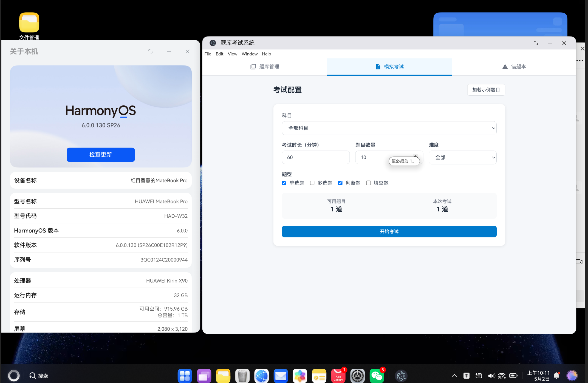Open the trash bin in dock
Screen dimensions: 588x383
[x=242, y=376]
